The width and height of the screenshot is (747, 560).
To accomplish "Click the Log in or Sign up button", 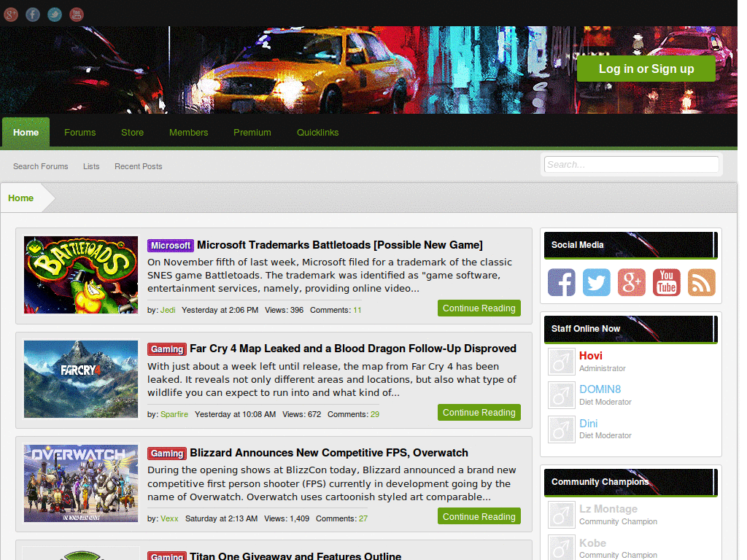I will tap(646, 69).
